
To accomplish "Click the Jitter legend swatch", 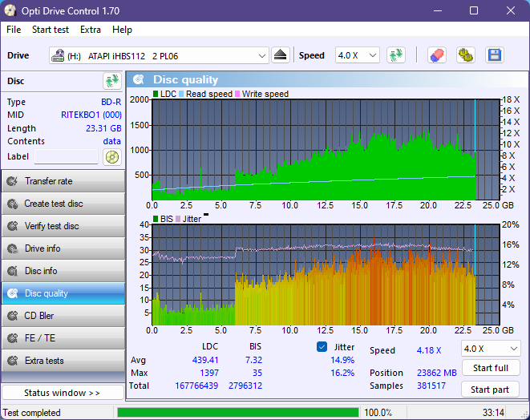I will [x=178, y=219].
